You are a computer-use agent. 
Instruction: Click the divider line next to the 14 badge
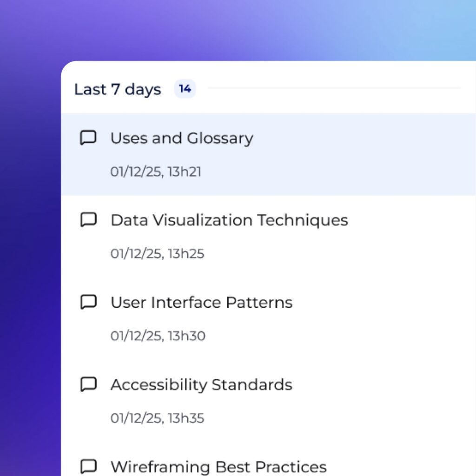335,88
